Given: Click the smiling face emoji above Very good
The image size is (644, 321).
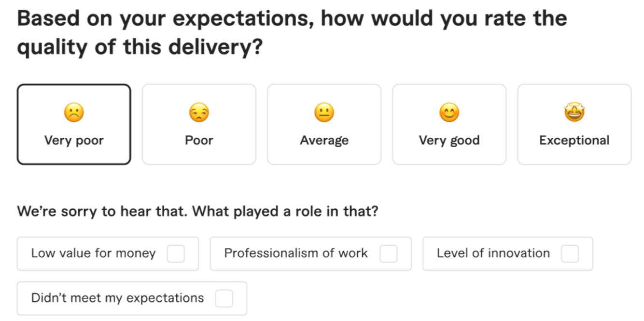Looking at the screenshot, I should (x=449, y=112).
